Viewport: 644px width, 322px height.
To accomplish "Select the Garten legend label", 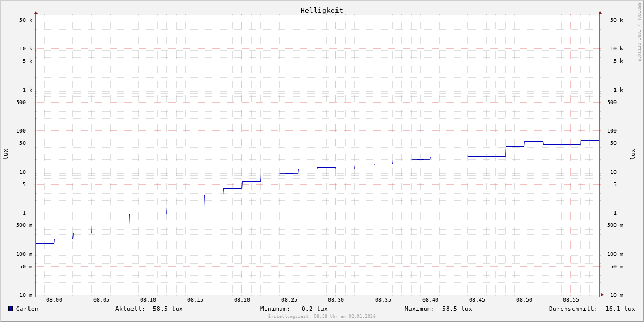I will click(27, 309).
